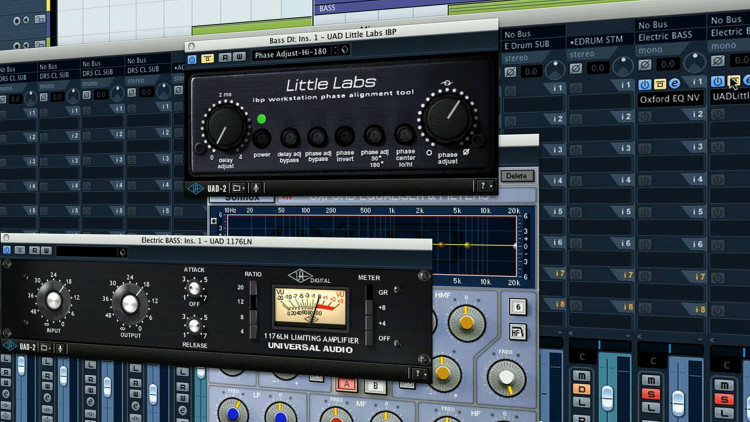
Task: Open preset browser icon beside Phase Adjust preset
Action: pos(345,49)
